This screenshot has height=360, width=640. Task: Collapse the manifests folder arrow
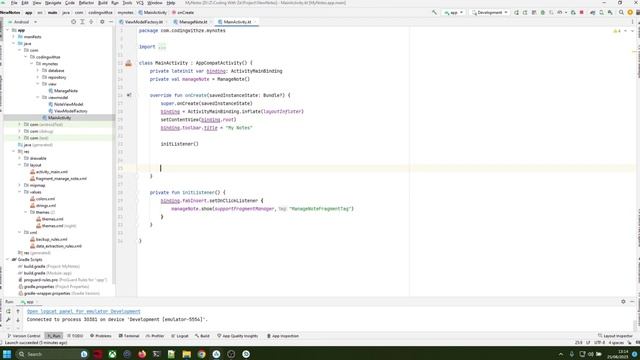pos(13,37)
